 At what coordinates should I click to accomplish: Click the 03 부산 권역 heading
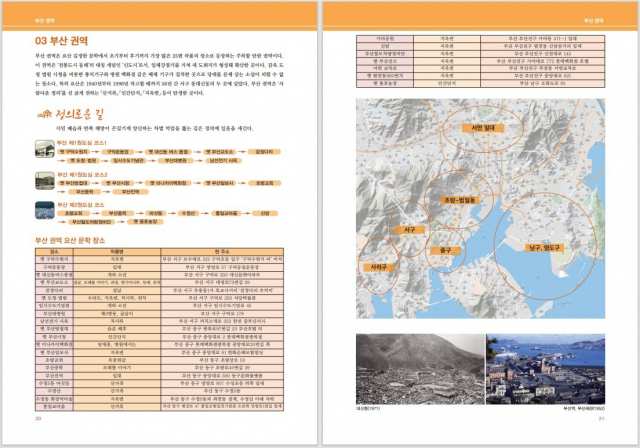(x=64, y=41)
